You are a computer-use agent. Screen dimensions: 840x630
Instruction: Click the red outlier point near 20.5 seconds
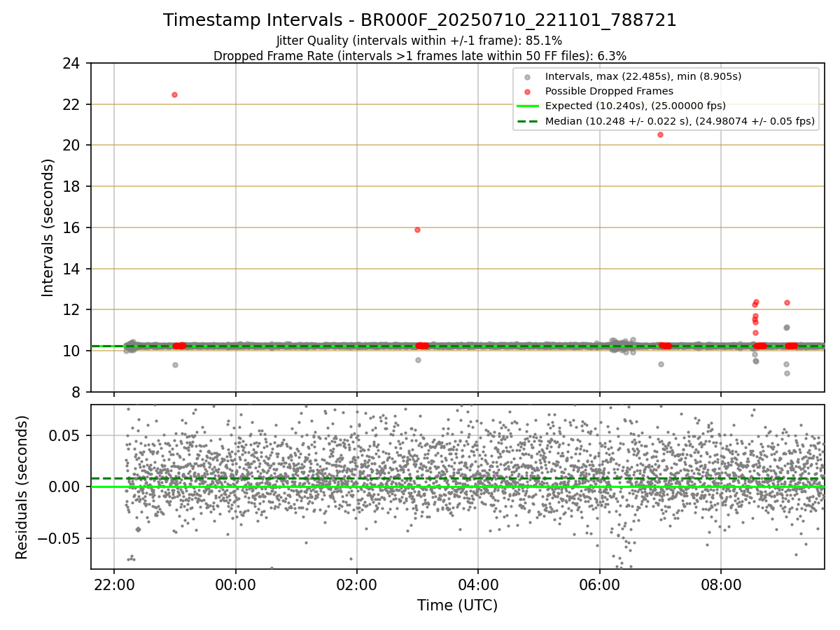(x=660, y=134)
